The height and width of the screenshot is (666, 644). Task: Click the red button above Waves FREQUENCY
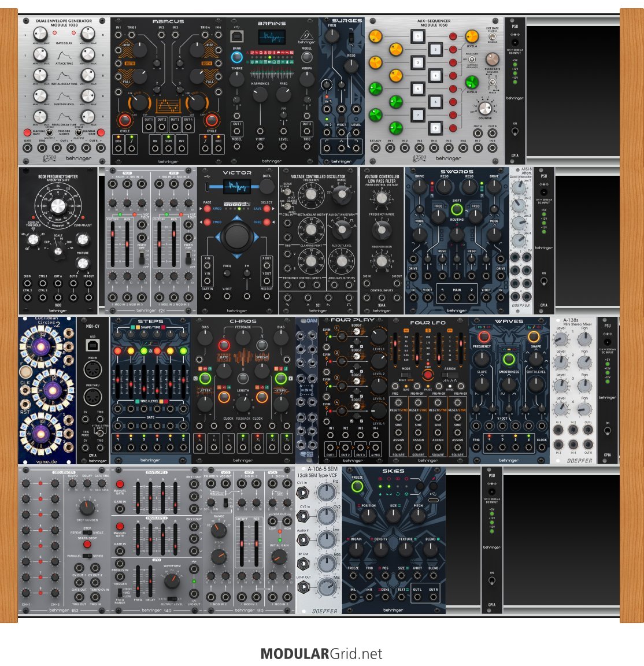(484, 337)
